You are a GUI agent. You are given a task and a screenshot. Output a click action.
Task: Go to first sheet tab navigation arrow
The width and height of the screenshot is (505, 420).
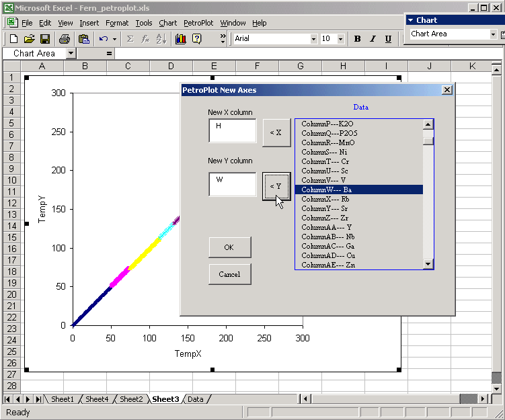(x=7, y=399)
